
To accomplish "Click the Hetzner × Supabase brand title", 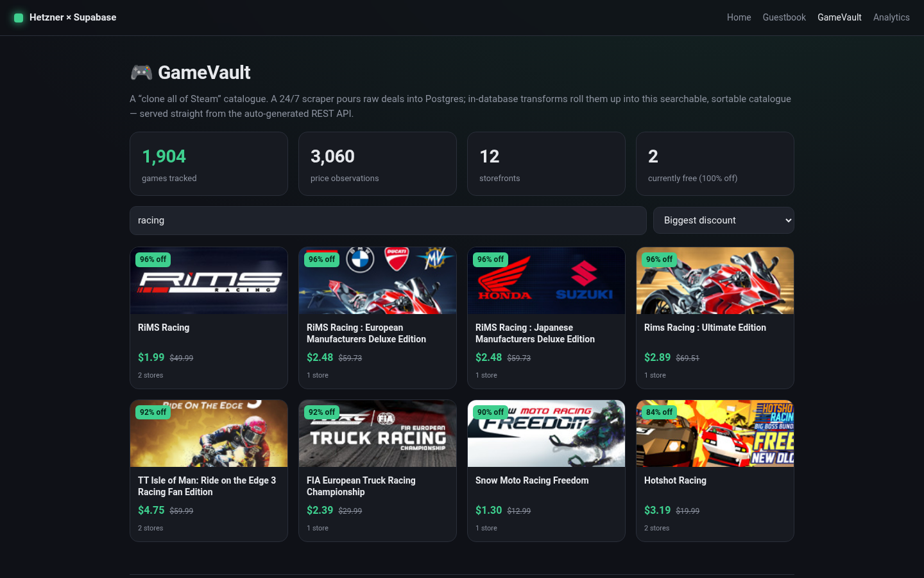I will (x=73, y=17).
